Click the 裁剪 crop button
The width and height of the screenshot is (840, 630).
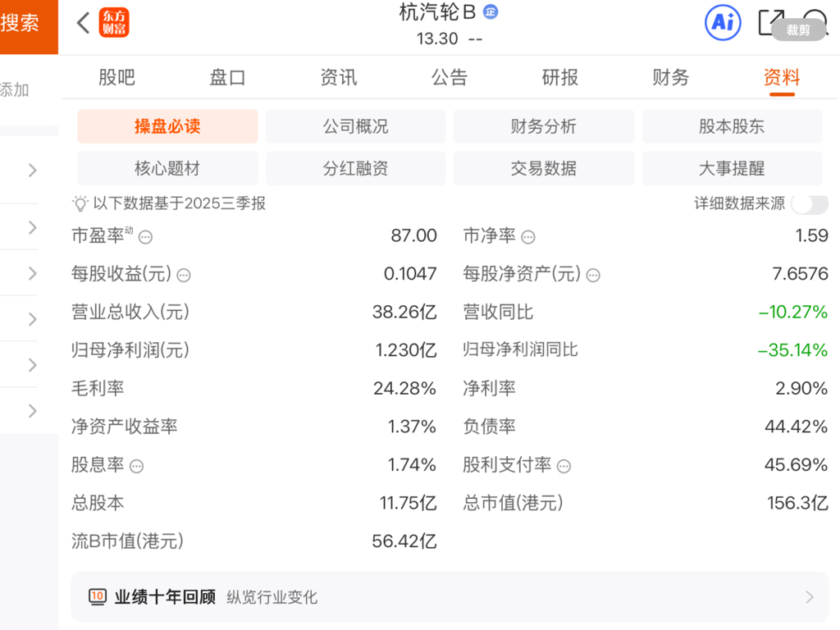pos(798,30)
